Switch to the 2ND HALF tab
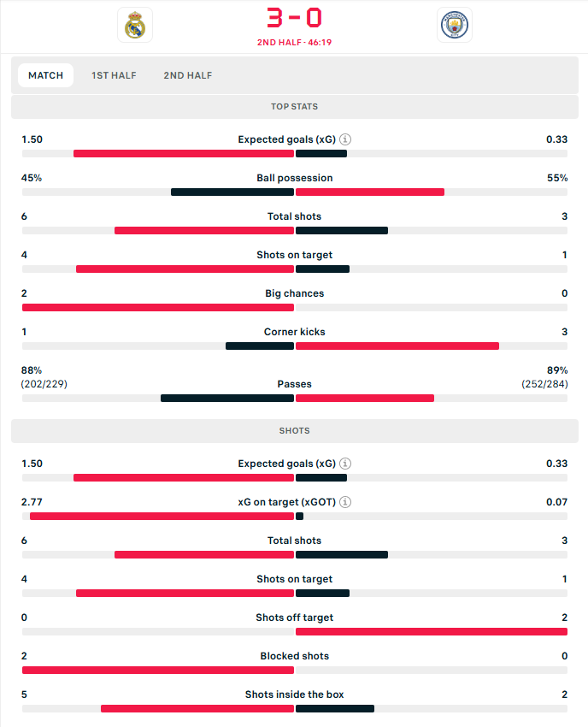Image resolution: width=588 pixels, height=727 pixels. 188,75
